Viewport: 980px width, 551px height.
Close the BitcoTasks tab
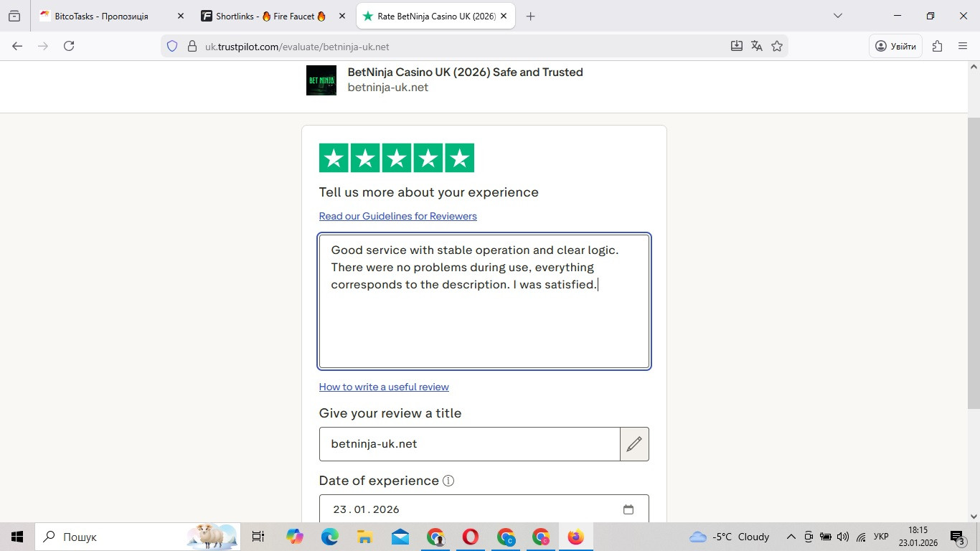click(x=181, y=16)
